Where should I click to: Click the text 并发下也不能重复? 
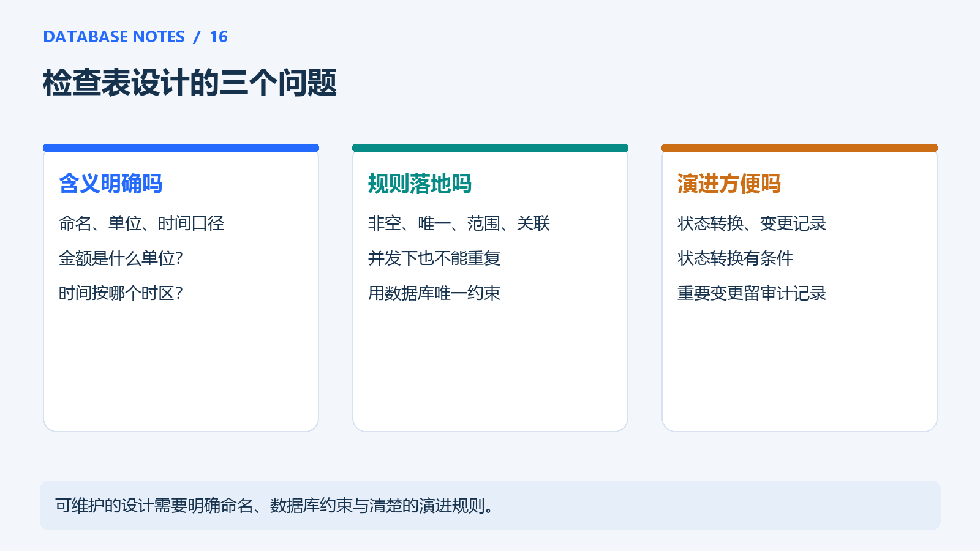click(434, 258)
